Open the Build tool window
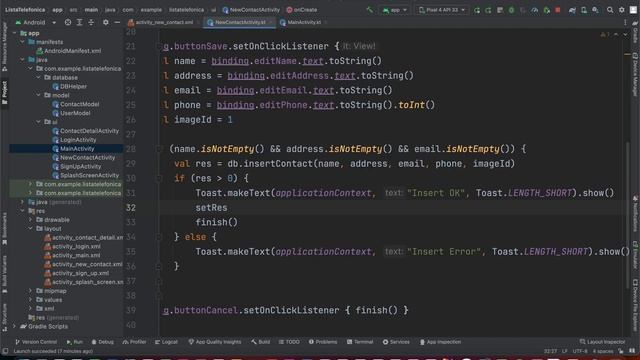This screenshot has width=640, height=360. (260, 342)
